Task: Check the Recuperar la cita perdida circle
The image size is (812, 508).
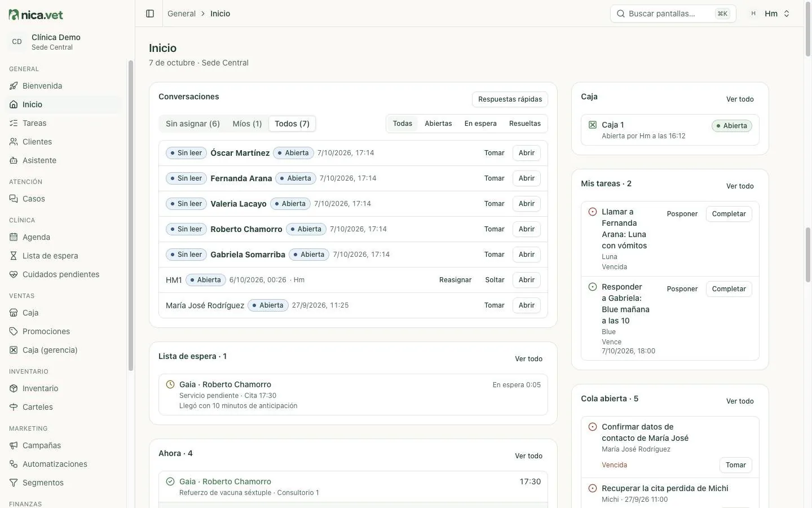Action: point(593,488)
